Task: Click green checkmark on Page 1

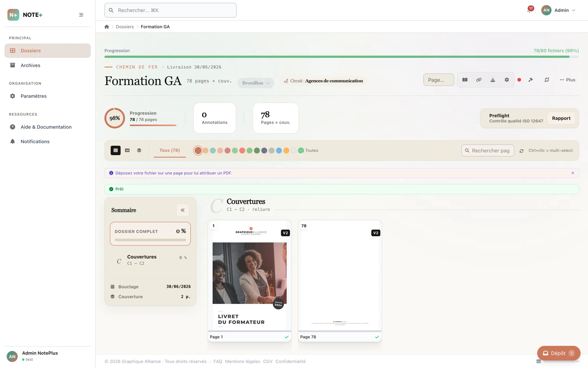Action: pyautogui.click(x=287, y=337)
